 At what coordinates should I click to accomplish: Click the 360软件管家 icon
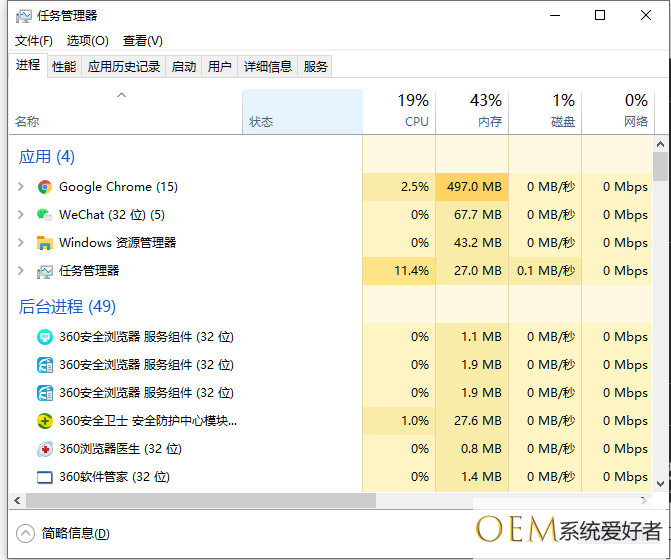pos(44,477)
